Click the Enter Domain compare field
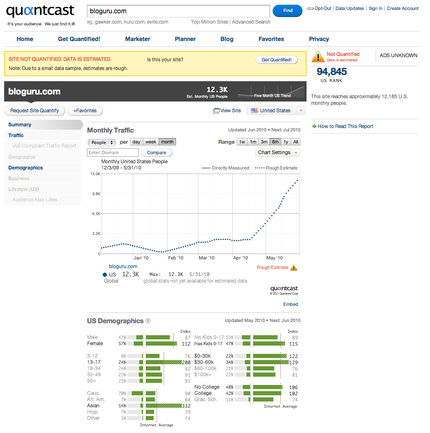430x433 pixels. point(113,152)
